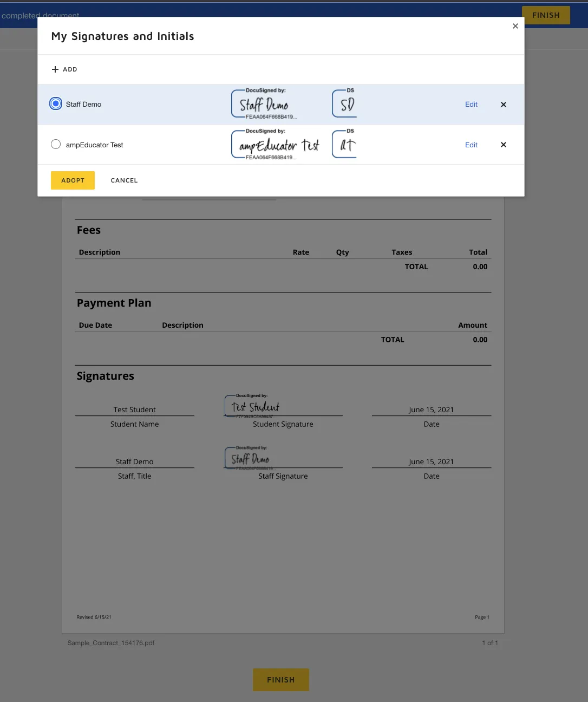Viewport: 588px width, 702px height.
Task: Click the My Signatures and Initials heading
Action: 122,36
